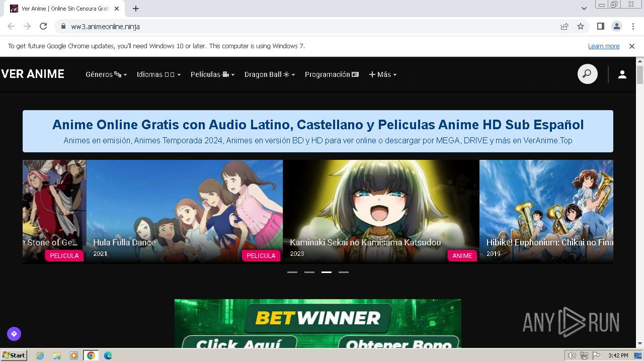This screenshot has width=644, height=362.
Task: Open the site search magnifier icon
Action: click(x=587, y=74)
